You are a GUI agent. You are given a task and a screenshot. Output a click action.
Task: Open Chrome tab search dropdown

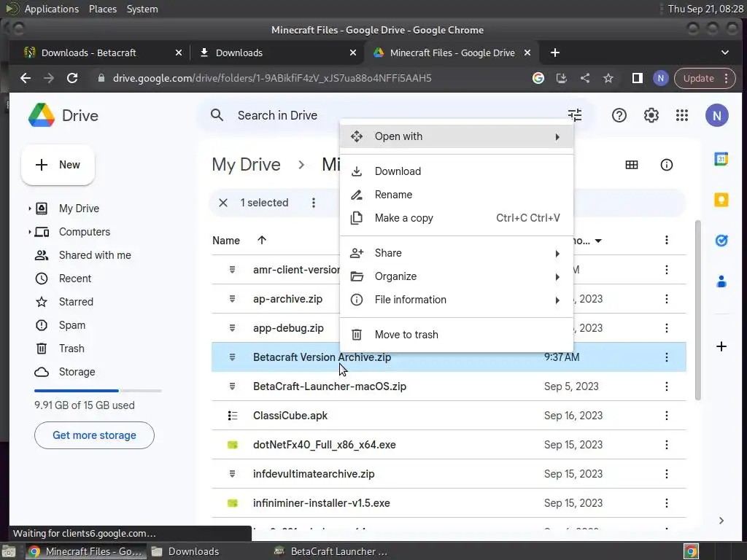tap(724, 52)
